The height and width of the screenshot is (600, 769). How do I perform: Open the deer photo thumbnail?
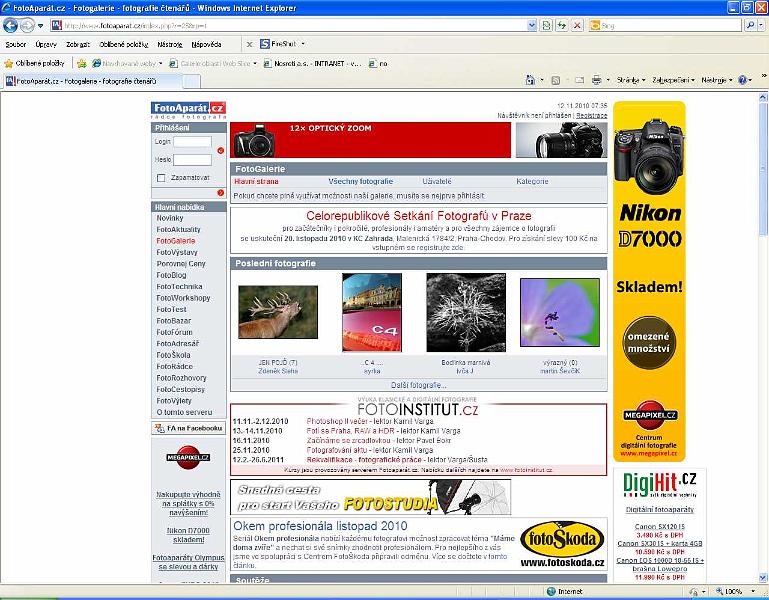point(278,312)
